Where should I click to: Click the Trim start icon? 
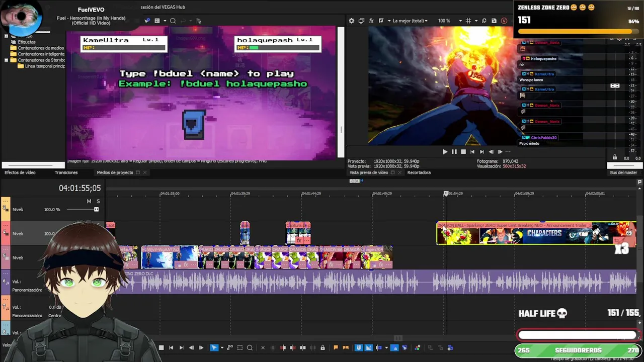pos(283,347)
